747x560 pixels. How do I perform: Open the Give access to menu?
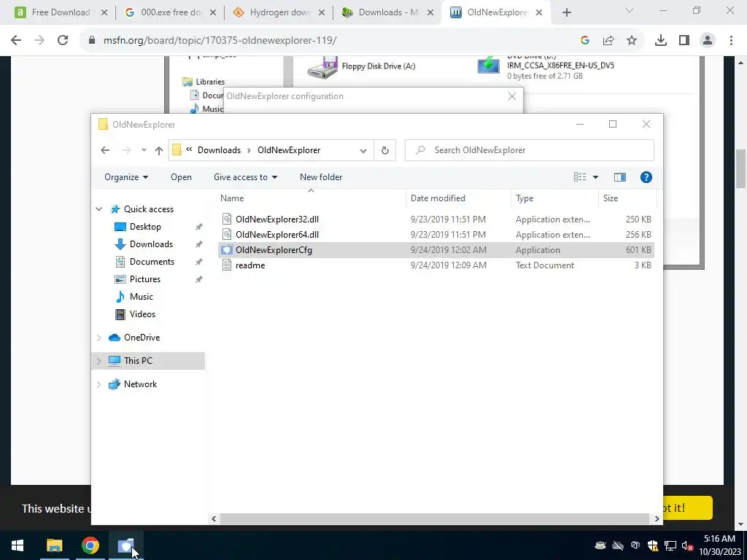[245, 177]
